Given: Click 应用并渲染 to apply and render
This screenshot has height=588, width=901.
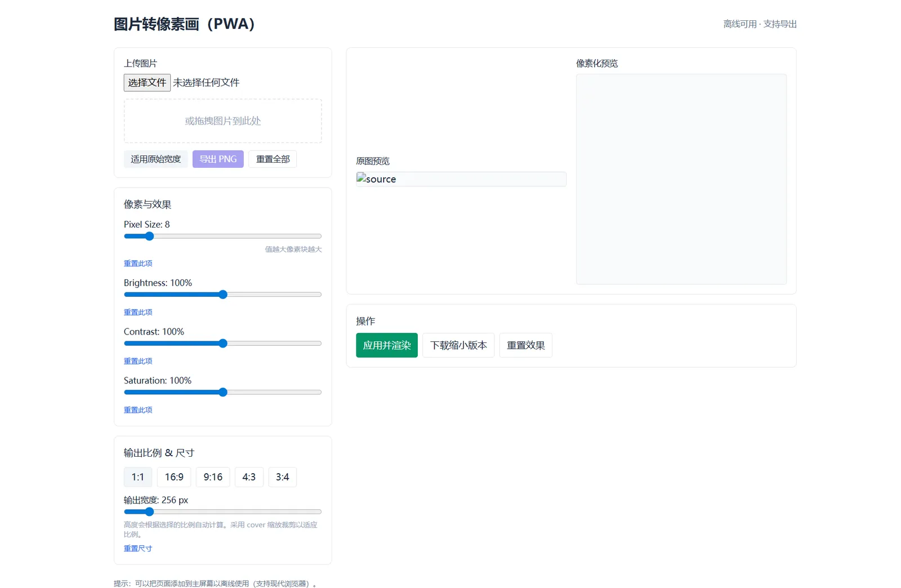Looking at the screenshot, I should 386,345.
